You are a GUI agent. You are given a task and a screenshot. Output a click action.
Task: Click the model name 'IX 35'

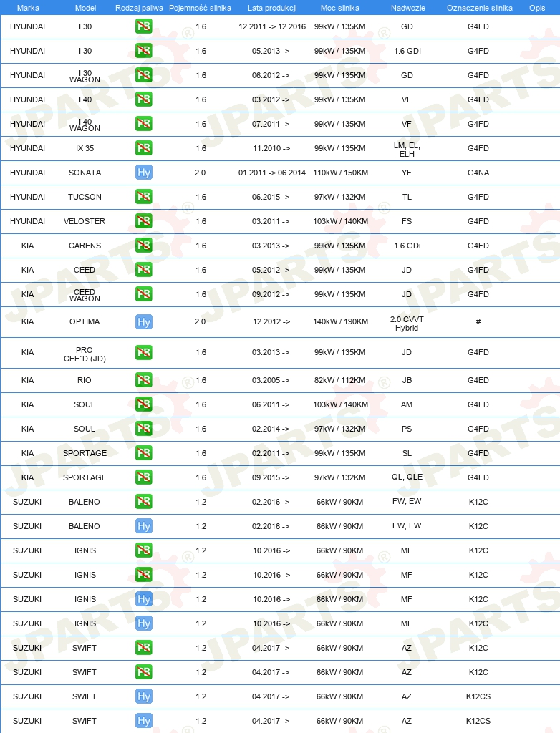[85, 148]
